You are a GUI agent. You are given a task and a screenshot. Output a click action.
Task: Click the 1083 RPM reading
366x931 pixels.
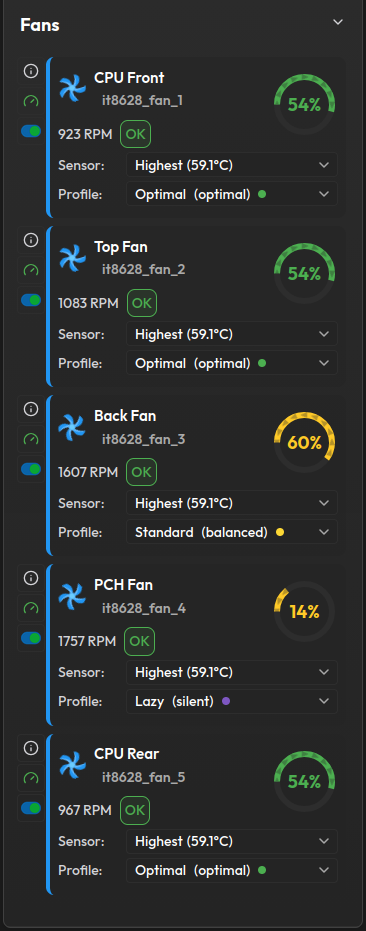click(89, 303)
